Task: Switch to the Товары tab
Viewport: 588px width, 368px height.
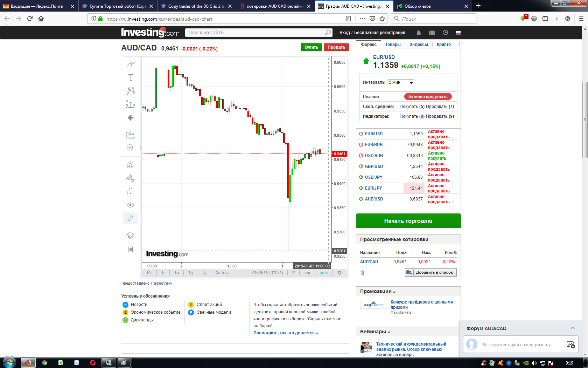Action: pos(393,45)
